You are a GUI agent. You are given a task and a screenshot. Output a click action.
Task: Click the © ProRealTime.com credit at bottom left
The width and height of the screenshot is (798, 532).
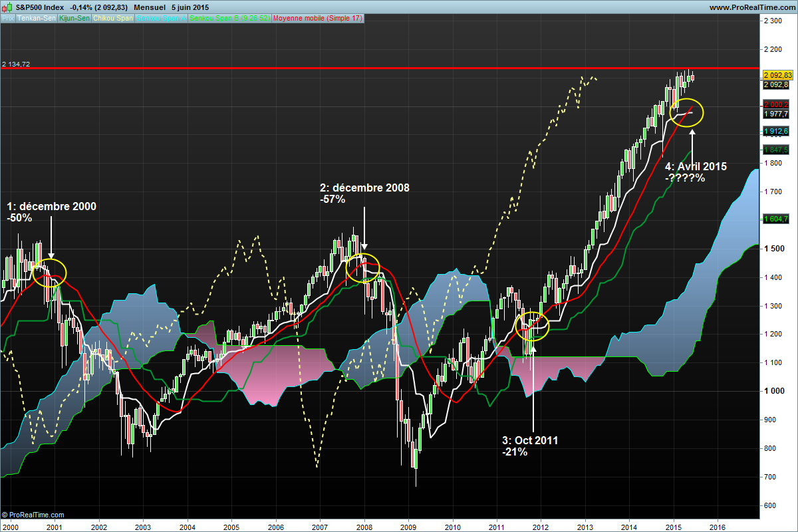click(33, 515)
